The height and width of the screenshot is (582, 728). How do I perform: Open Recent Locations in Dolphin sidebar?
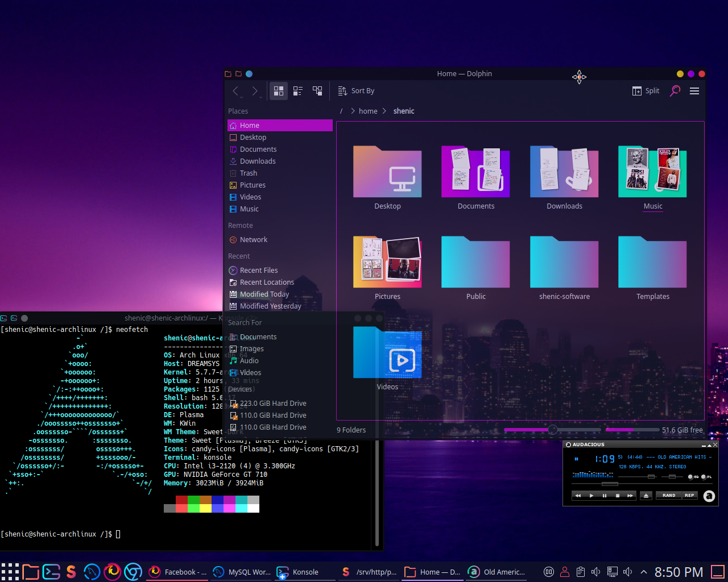pyautogui.click(x=280, y=282)
